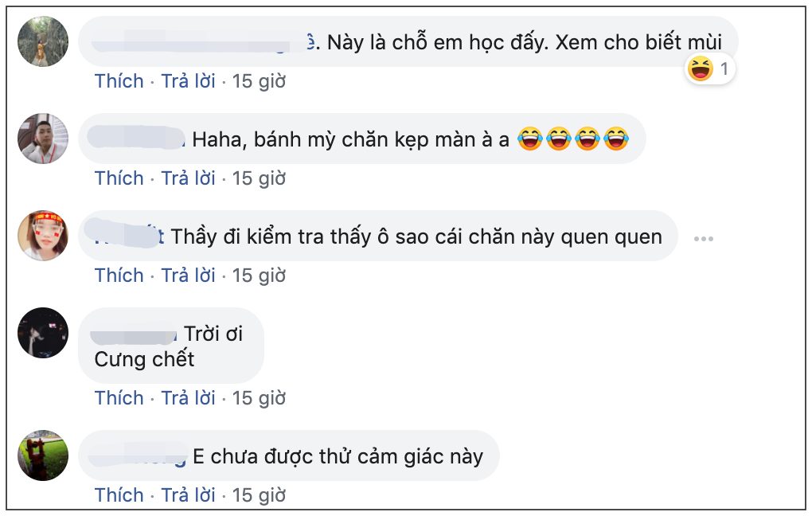Reply to 'cái chăn này quen quen' comment
The image size is (812, 516).
tap(188, 276)
